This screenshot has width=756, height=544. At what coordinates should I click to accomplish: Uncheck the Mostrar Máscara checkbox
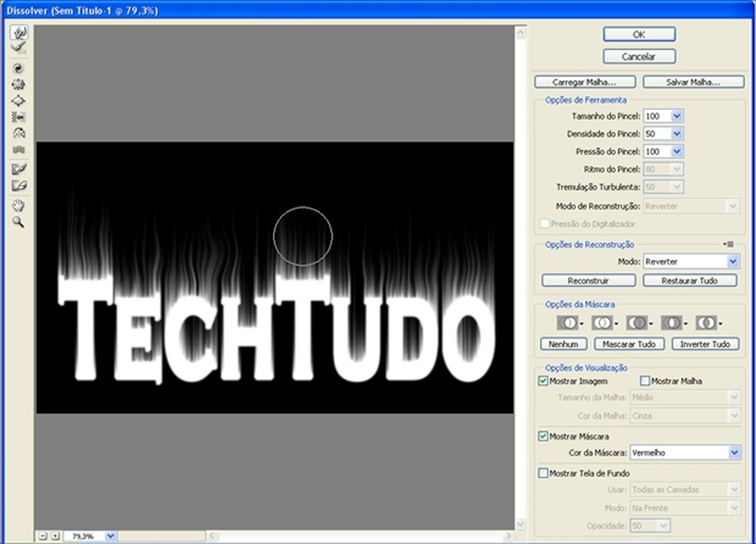click(544, 436)
